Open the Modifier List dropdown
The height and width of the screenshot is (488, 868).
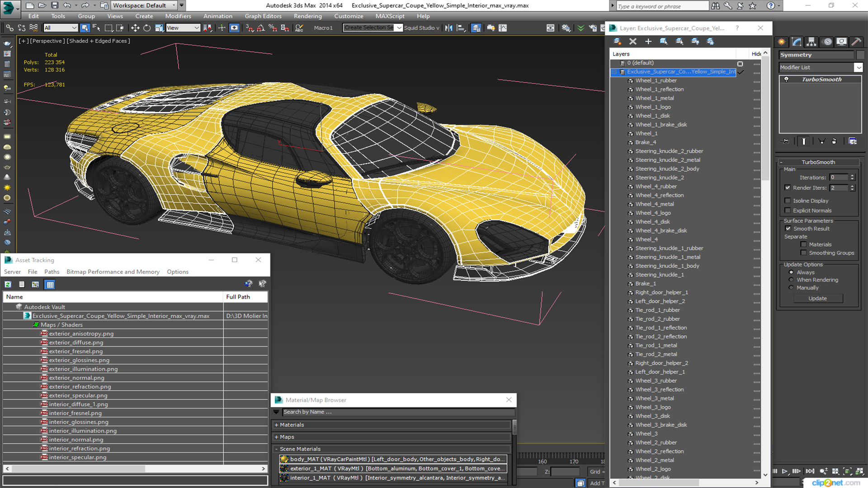tap(821, 67)
